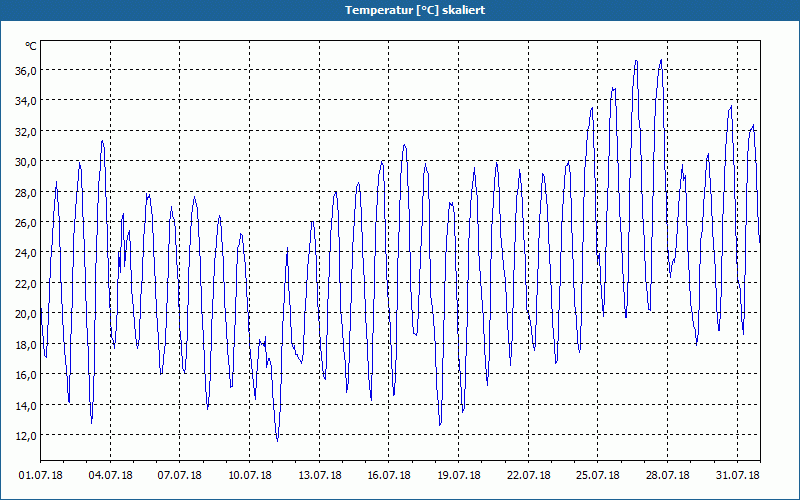Click the 18,0 y-axis label
This screenshot has width=800, height=500.
pyautogui.click(x=26, y=345)
